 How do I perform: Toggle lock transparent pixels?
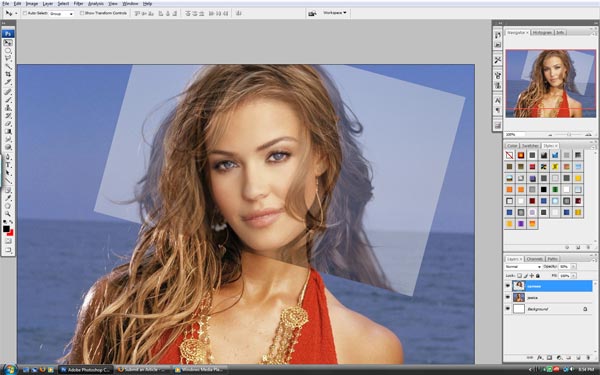(519, 276)
